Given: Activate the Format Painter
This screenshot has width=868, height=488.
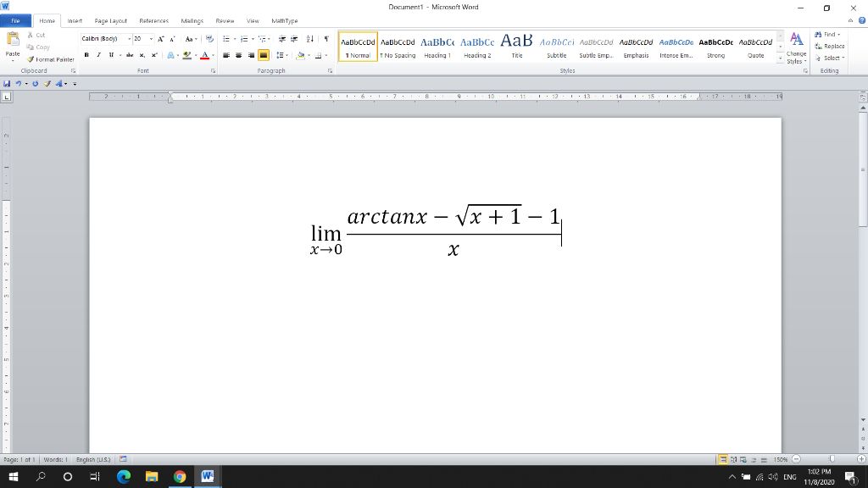Looking at the screenshot, I should pos(50,59).
